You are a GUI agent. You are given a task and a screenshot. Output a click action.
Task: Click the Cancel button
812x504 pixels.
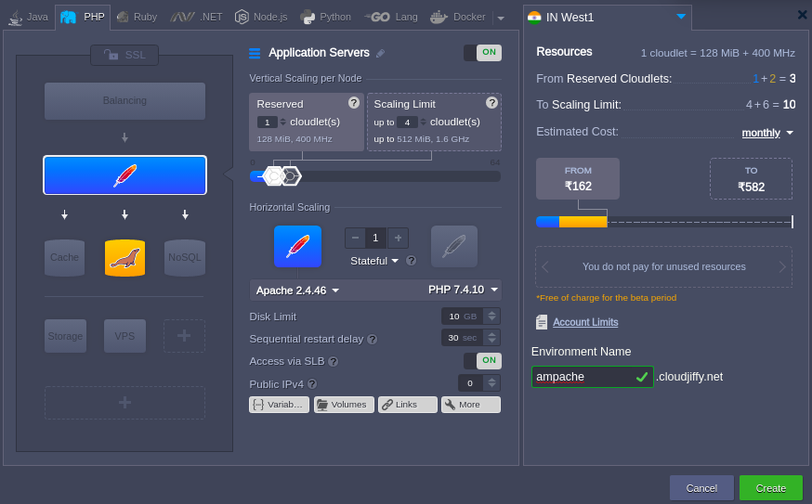point(701,488)
